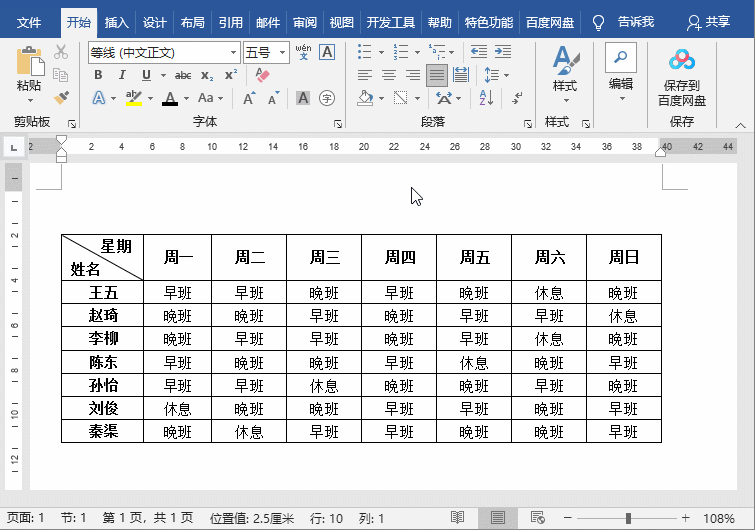Toggle Bold formatting
The image size is (755, 530).
point(98,75)
